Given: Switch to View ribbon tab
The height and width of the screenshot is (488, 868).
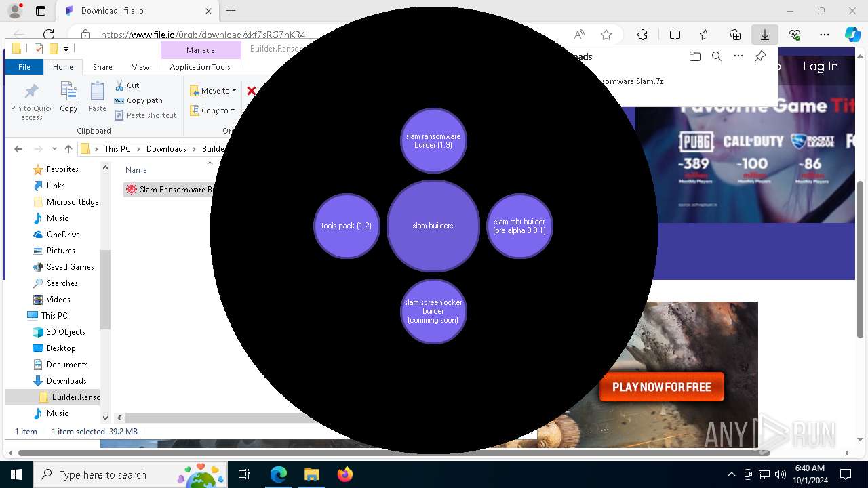Looking at the screenshot, I should pos(140,67).
